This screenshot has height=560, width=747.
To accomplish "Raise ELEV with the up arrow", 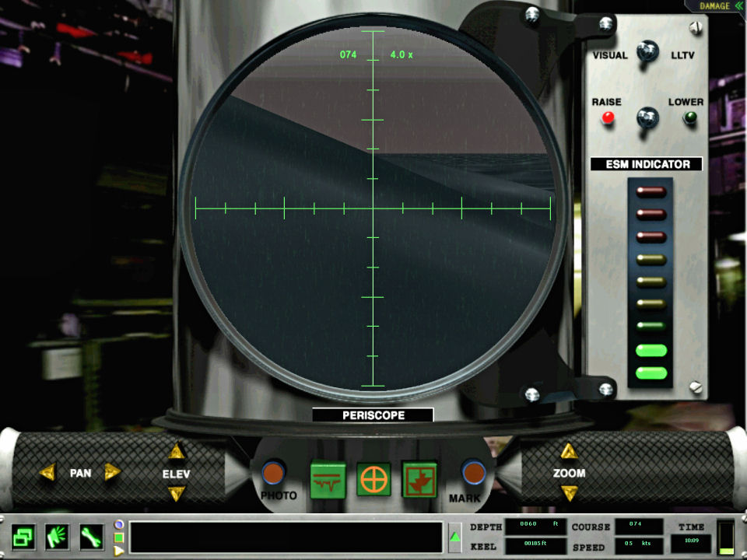I will coord(177,452).
